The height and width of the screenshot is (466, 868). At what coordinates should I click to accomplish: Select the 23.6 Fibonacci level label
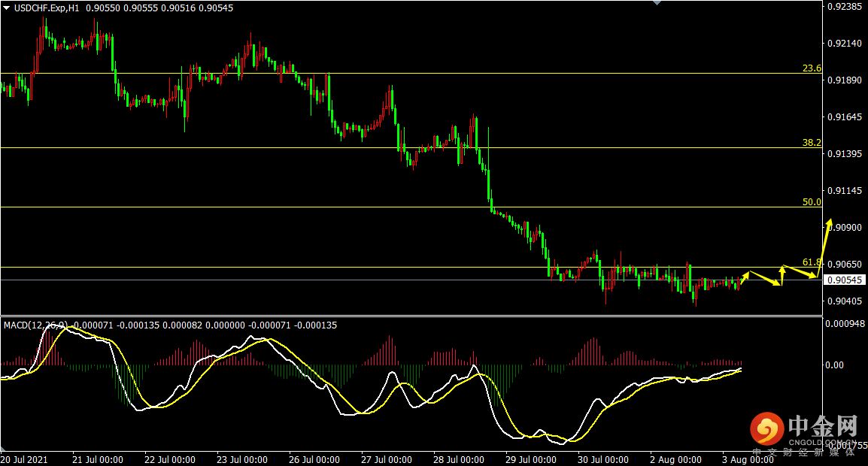coord(812,68)
